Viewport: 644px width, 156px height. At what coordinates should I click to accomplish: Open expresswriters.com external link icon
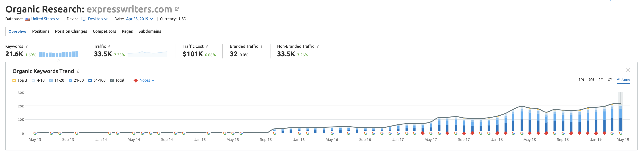coord(177,9)
